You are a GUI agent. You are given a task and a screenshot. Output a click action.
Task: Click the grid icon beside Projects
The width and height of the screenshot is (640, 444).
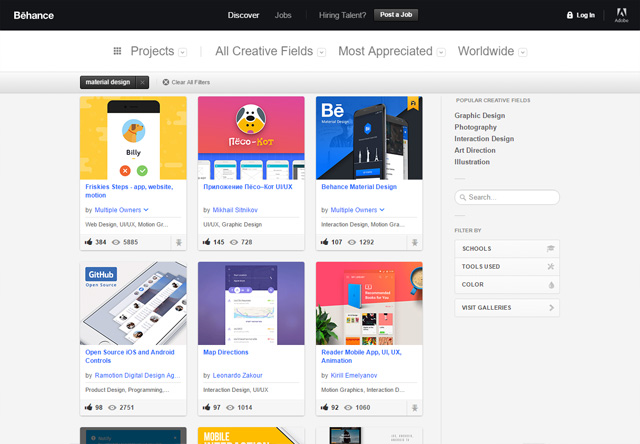coord(117,51)
